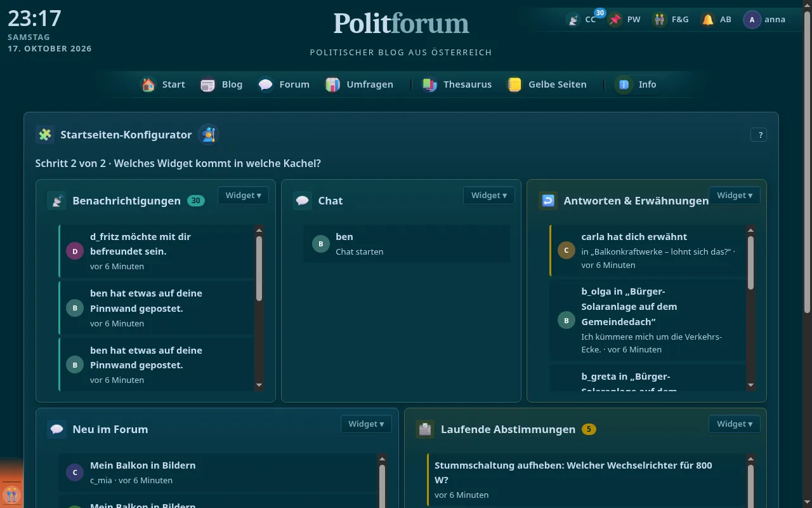Click the Forum speech bubble icon

pos(265,84)
